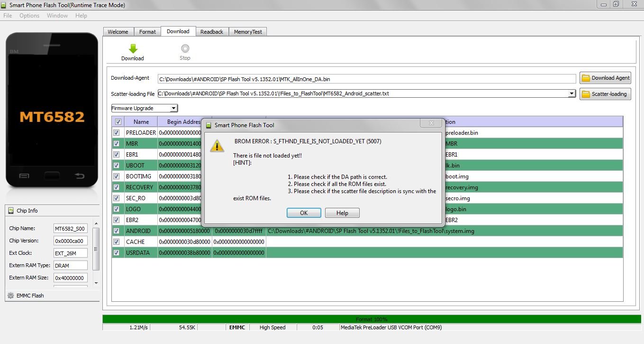644x344 pixels.
Task: Click the Smart Phone Flash Tool title icon
Action: pos(4,5)
